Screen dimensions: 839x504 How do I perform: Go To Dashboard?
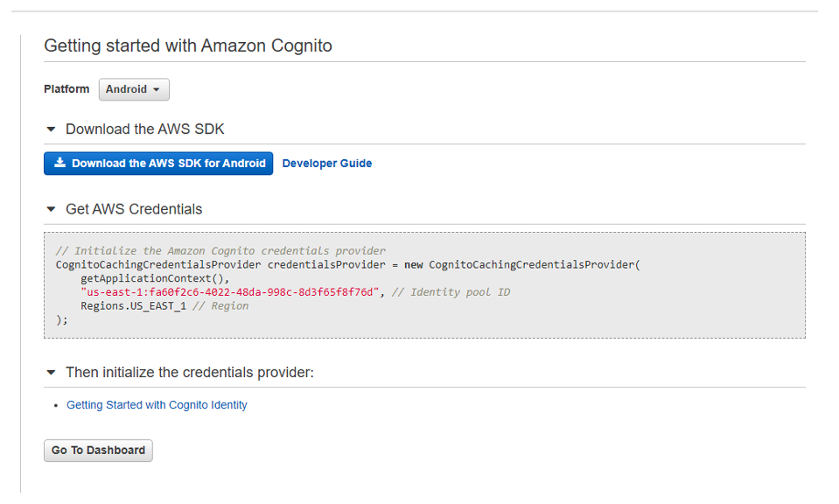[x=98, y=451]
